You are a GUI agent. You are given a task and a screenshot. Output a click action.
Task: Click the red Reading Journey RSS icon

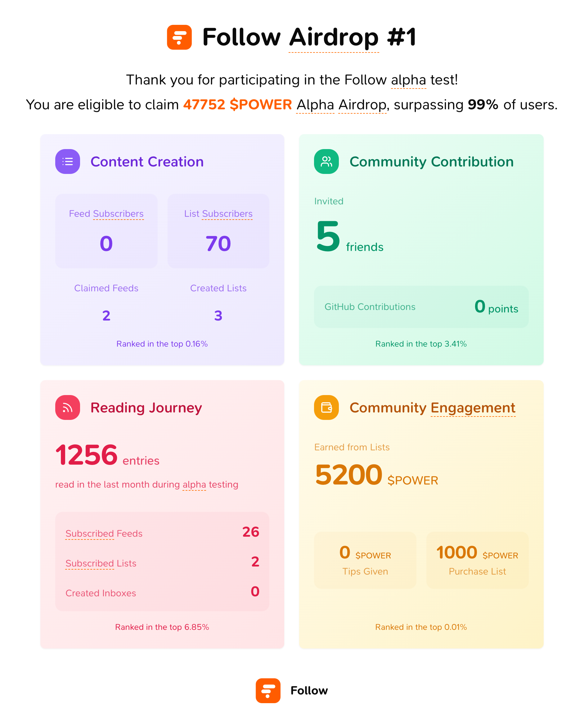(67, 407)
